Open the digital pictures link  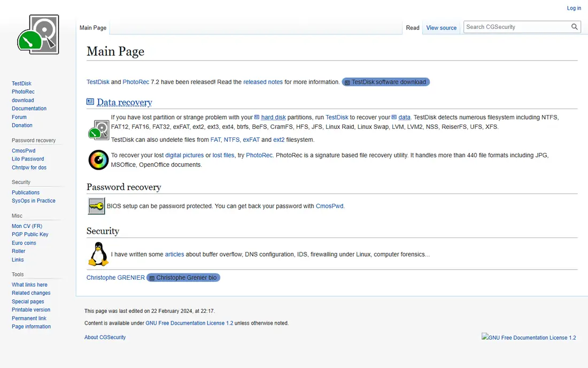184,155
